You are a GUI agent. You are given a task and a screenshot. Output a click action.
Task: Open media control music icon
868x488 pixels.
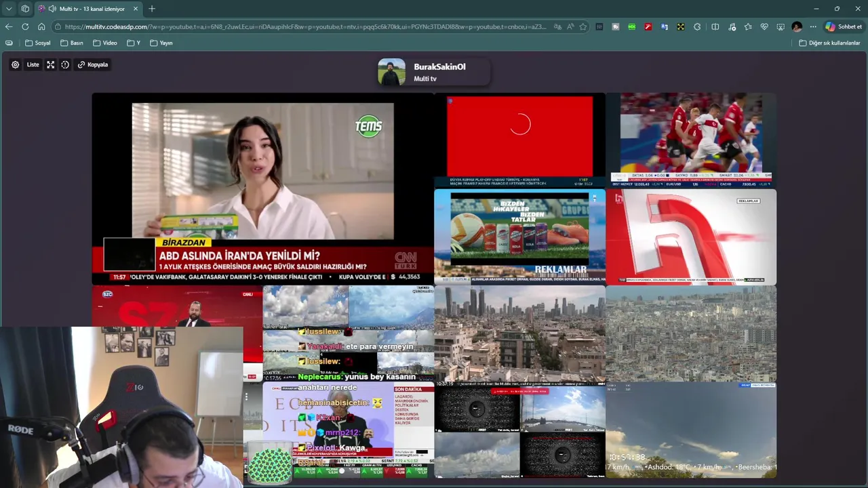coord(732,26)
